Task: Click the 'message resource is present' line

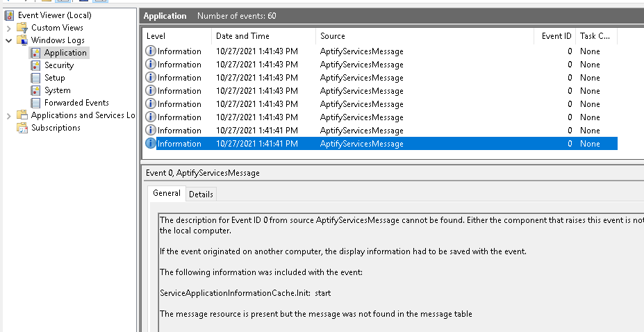Action: pos(316,315)
